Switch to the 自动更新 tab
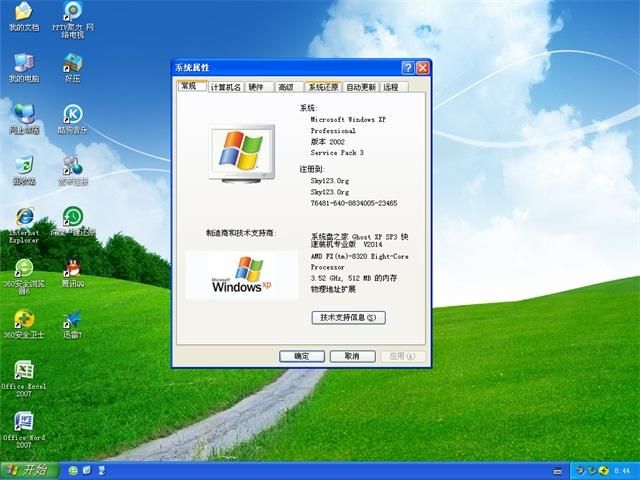The width and height of the screenshot is (640, 480). 361,87
